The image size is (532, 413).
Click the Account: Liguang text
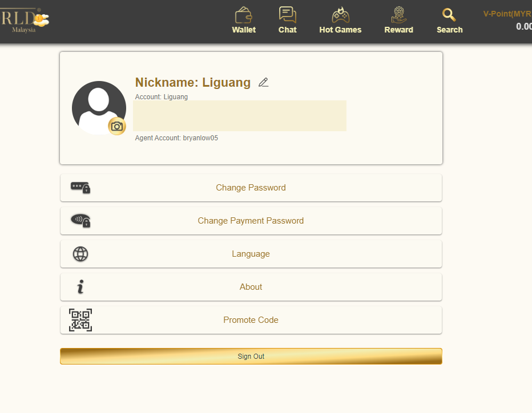(x=162, y=97)
